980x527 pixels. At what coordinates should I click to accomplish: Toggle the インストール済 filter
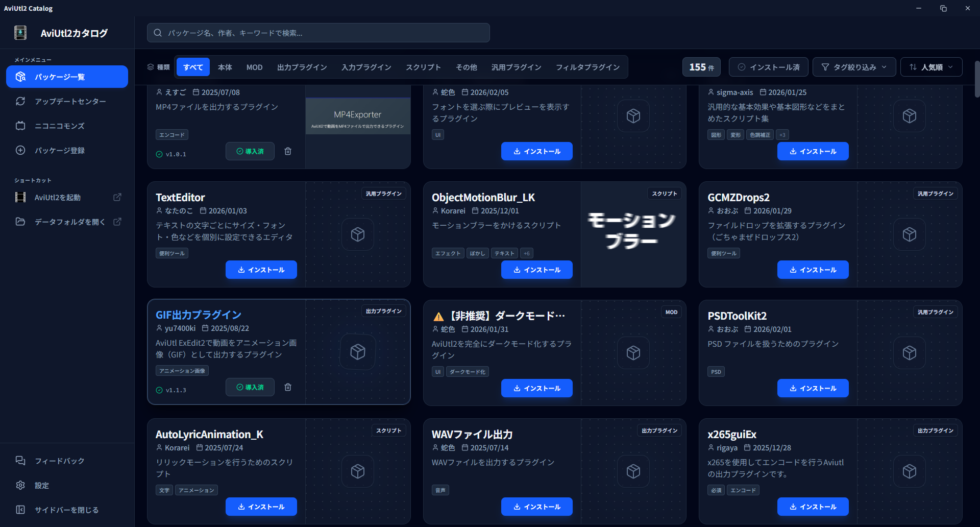pyautogui.click(x=768, y=67)
